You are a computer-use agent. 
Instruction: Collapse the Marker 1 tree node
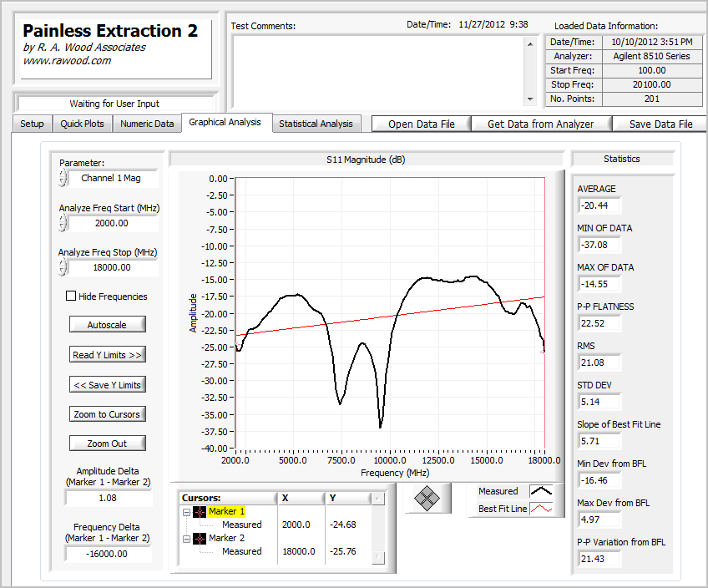(x=186, y=512)
